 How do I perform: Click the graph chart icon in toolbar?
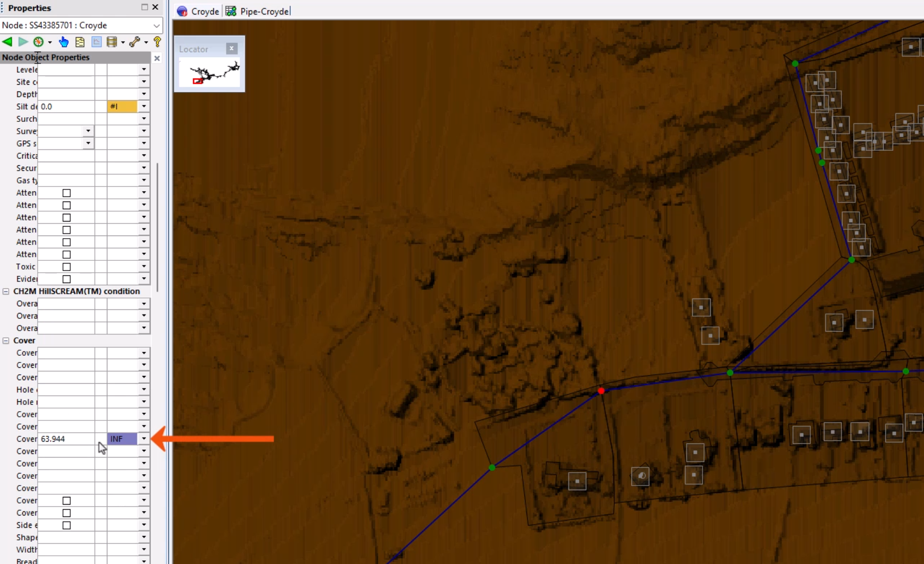(x=97, y=42)
